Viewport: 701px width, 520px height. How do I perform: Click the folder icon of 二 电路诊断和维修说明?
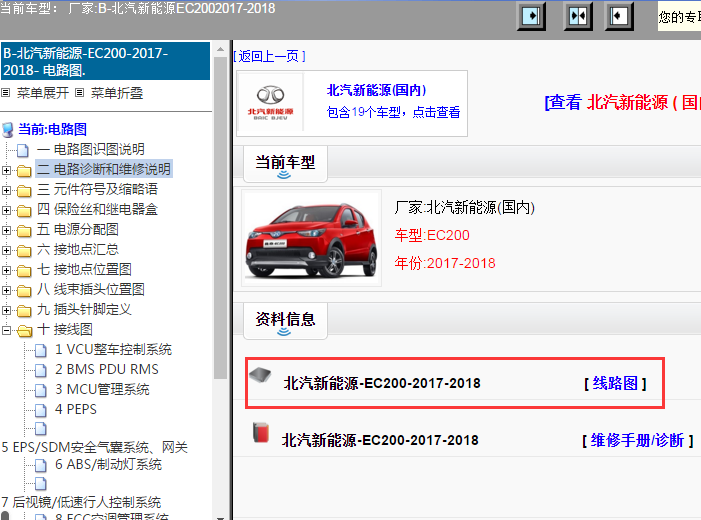[24, 170]
